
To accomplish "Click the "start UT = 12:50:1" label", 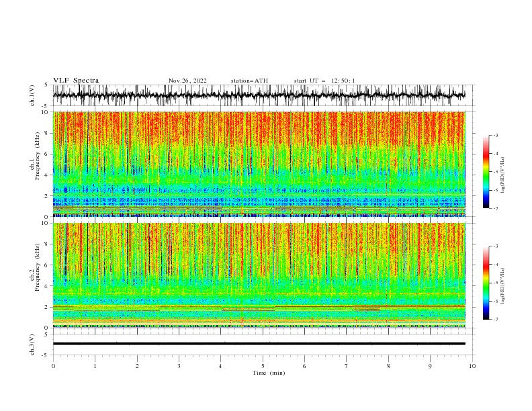I will [x=324, y=81].
